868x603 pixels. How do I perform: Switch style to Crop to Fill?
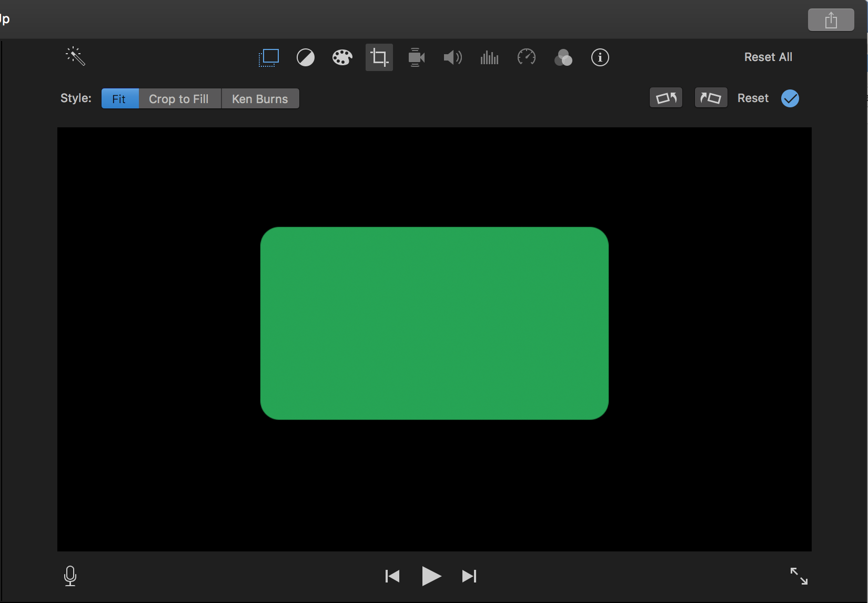click(179, 99)
